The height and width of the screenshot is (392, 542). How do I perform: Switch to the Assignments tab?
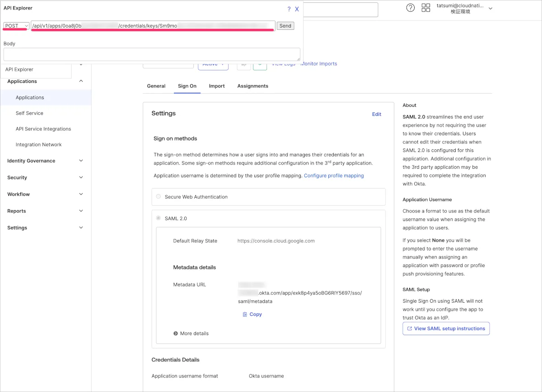point(252,86)
